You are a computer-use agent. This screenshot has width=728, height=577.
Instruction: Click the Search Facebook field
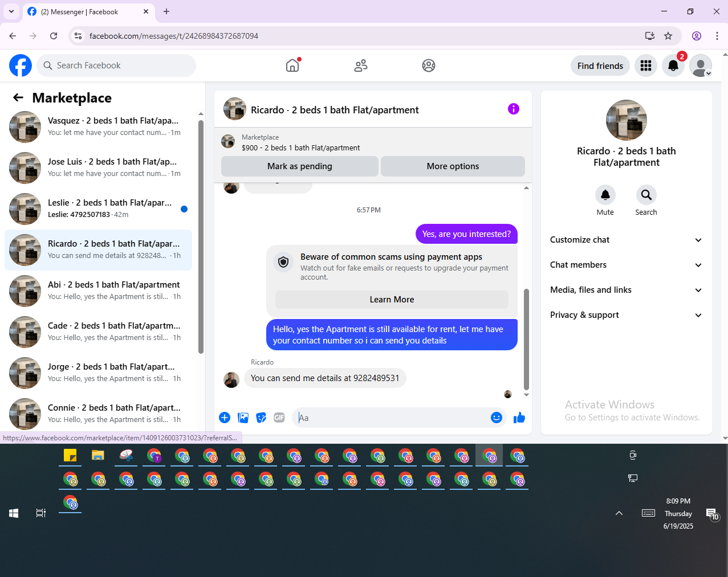(116, 66)
